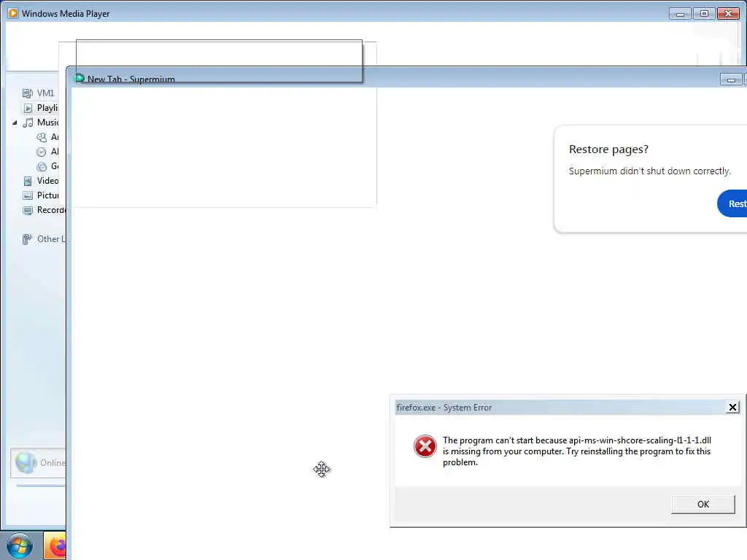Close the Windows Media Player window
The height and width of the screenshot is (560, 747).
pos(729,13)
